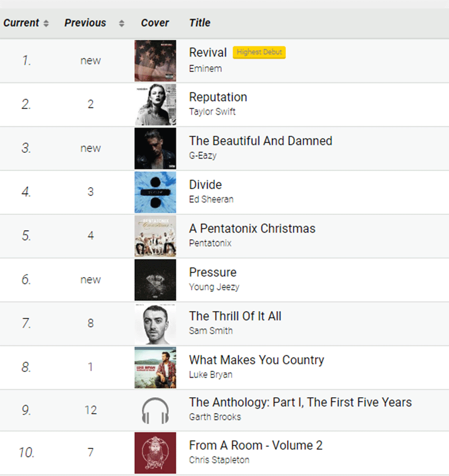Open the Garth Brooks Anthology title
The image size is (449, 476).
(x=300, y=402)
